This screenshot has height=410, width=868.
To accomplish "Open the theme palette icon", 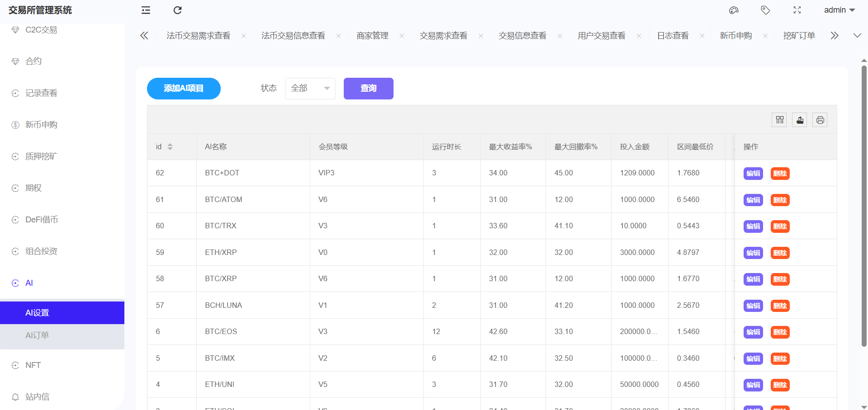I will (x=734, y=10).
